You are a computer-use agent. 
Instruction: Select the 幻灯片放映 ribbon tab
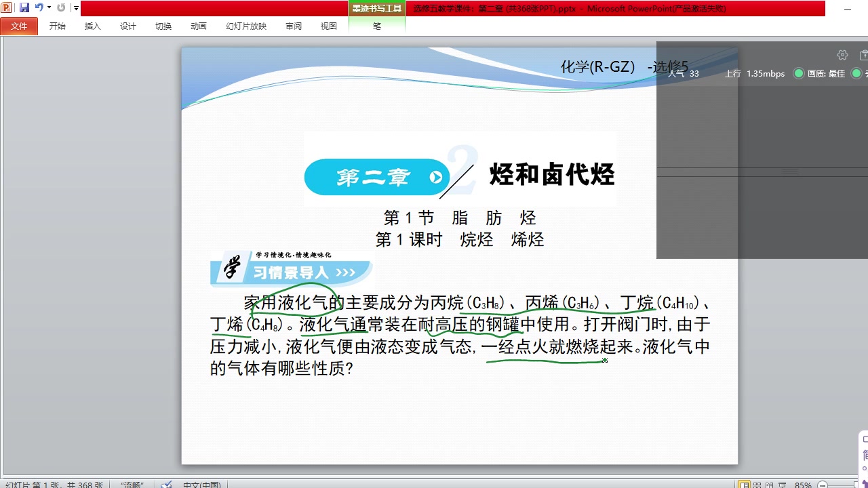coord(245,26)
